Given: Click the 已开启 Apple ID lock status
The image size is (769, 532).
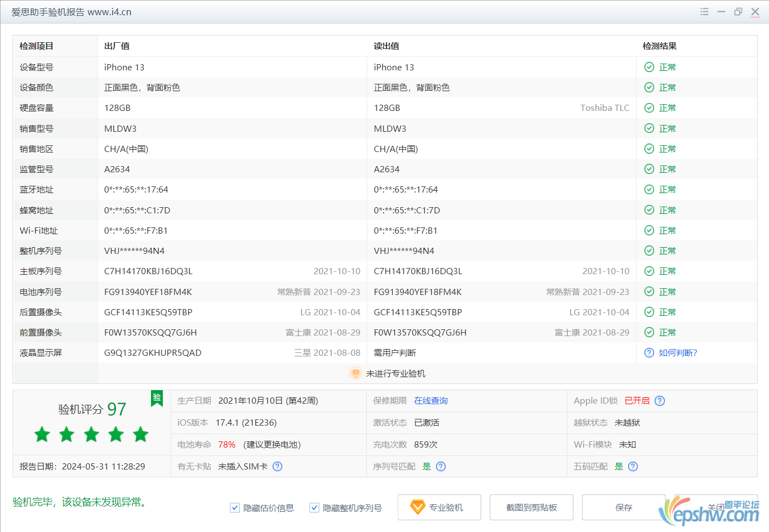Looking at the screenshot, I should 637,401.
